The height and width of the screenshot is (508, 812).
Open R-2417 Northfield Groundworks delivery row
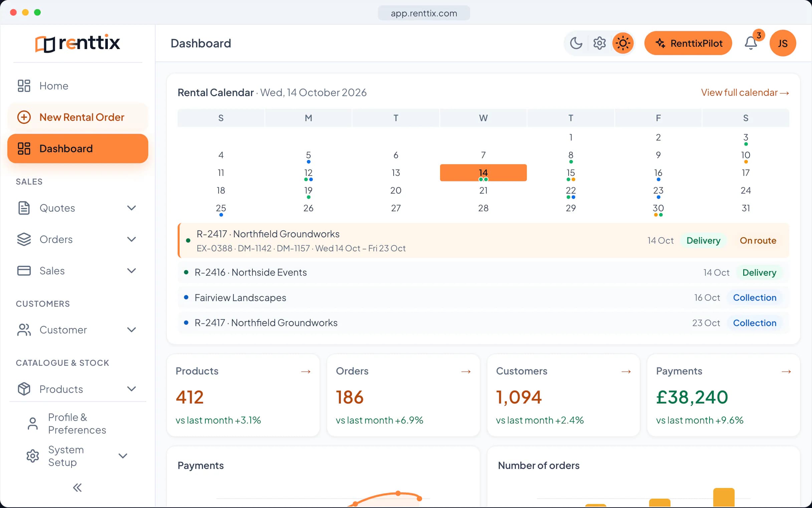[x=483, y=240]
